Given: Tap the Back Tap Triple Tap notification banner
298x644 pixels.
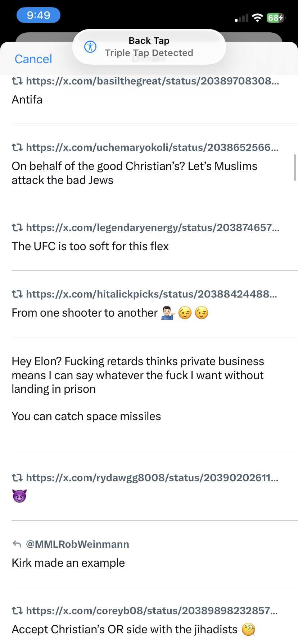Looking at the screenshot, I should 149,47.
